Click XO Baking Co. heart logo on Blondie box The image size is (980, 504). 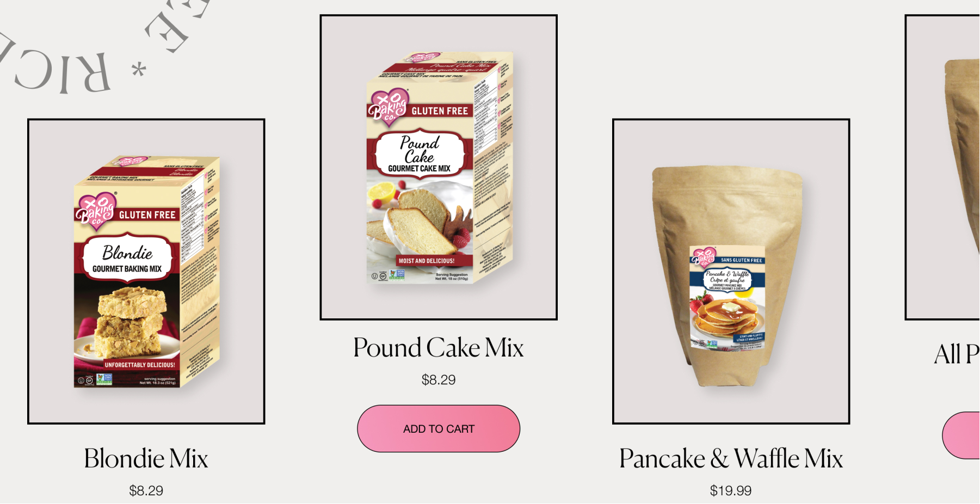click(96, 210)
